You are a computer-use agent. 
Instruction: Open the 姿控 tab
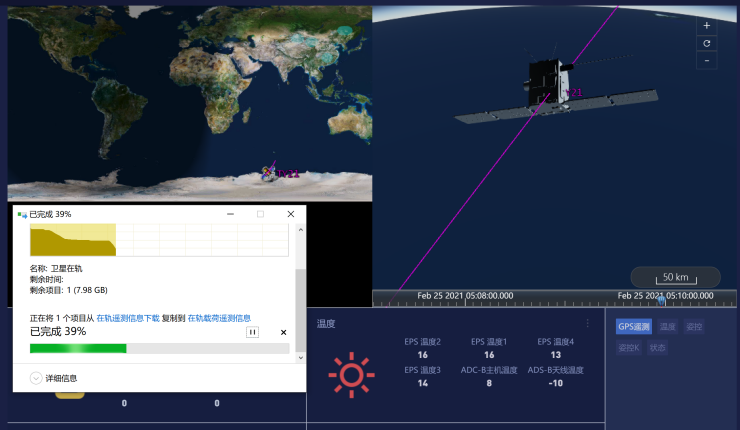[694, 326]
